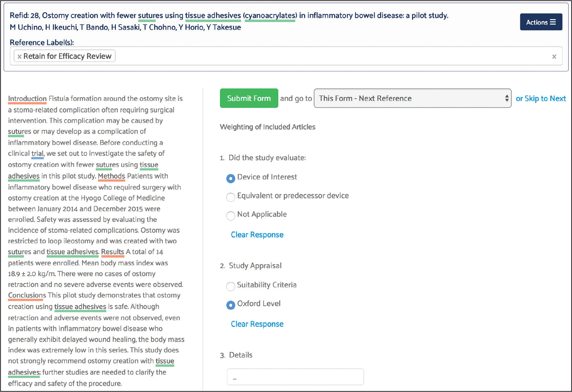Choose Not Applicable for question one
This screenshot has width=572, height=392.
(x=230, y=216)
